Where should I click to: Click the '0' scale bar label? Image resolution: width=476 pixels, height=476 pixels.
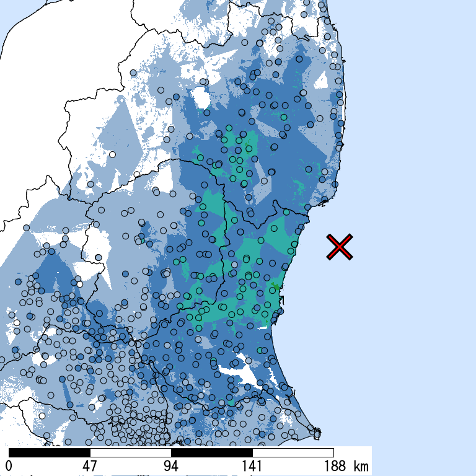click(x=9, y=466)
